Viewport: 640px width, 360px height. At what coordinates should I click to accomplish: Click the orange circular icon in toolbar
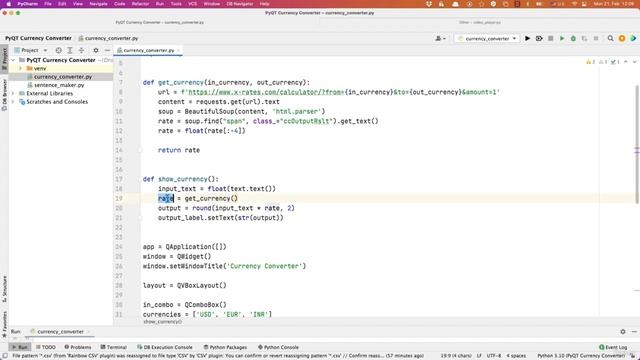[x=622, y=38]
